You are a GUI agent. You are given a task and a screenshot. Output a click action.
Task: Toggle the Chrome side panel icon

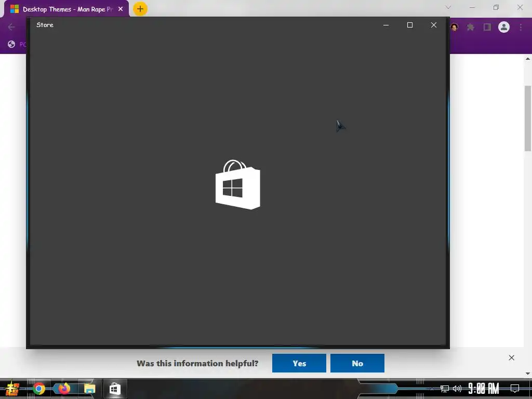tap(487, 27)
